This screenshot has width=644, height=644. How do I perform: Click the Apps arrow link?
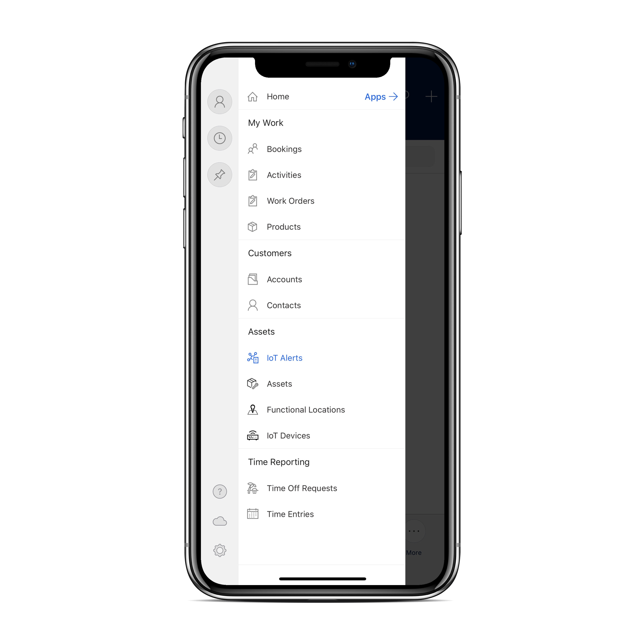tap(380, 97)
